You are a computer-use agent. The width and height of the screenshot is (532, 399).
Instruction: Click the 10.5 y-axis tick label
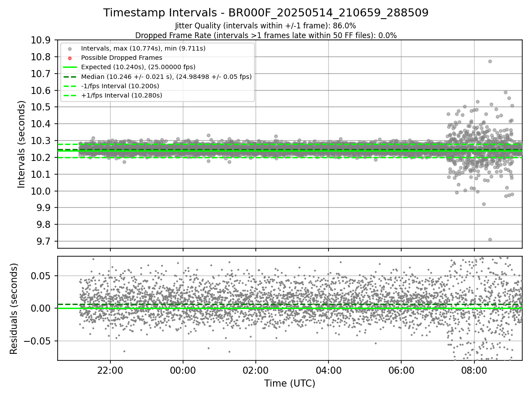[x=40, y=107]
